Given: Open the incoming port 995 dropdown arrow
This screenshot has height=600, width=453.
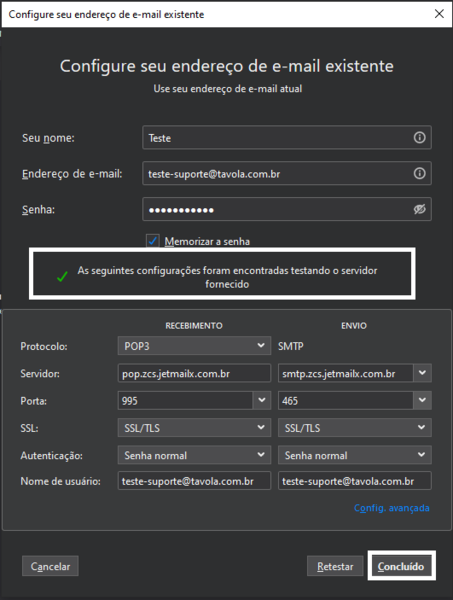Looking at the screenshot, I should [262, 400].
